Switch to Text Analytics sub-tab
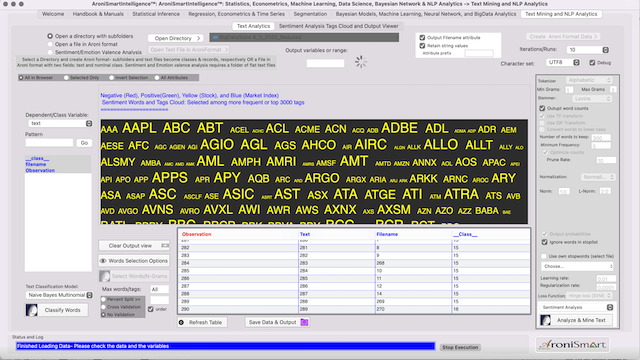The width and height of the screenshot is (640, 360). 253,26
